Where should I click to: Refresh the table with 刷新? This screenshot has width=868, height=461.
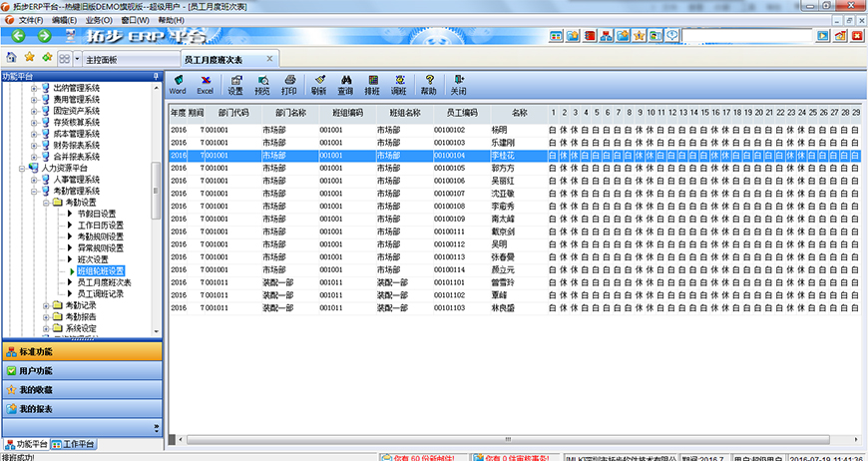pyautogui.click(x=318, y=84)
